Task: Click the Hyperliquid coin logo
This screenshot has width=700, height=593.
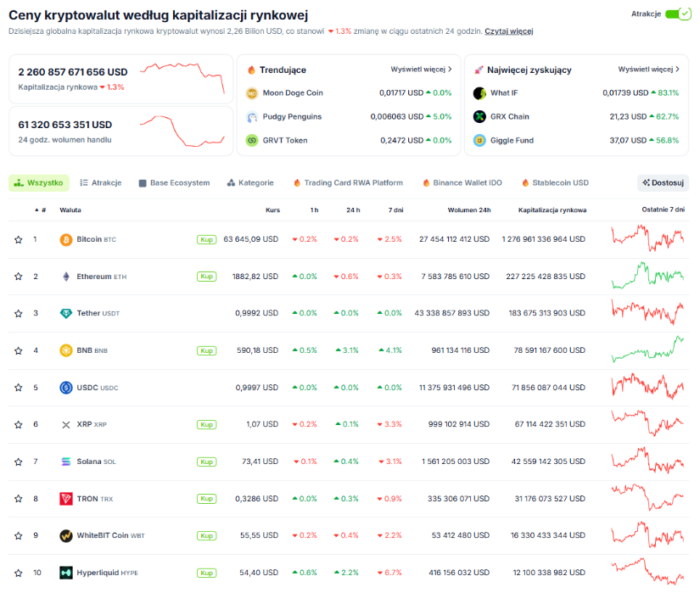Action: point(66,573)
